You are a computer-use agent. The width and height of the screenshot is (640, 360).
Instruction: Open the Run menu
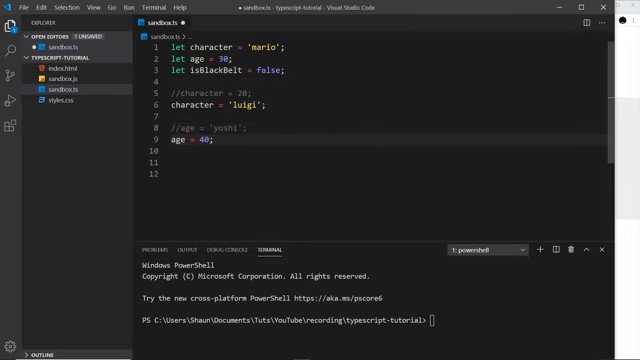pyautogui.click(x=129, y=7)
